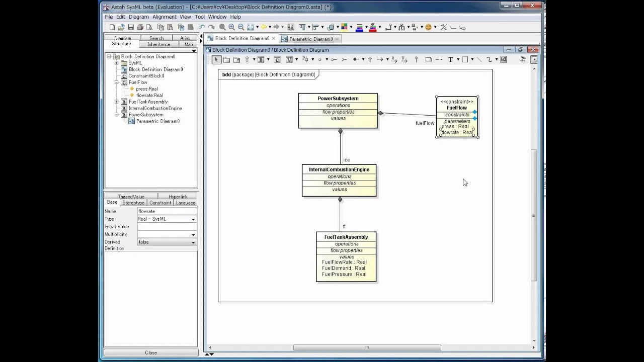Viewport: 644px width, 362px height.
Task: Select the Image insert tool icon
Action: [503, 59]
